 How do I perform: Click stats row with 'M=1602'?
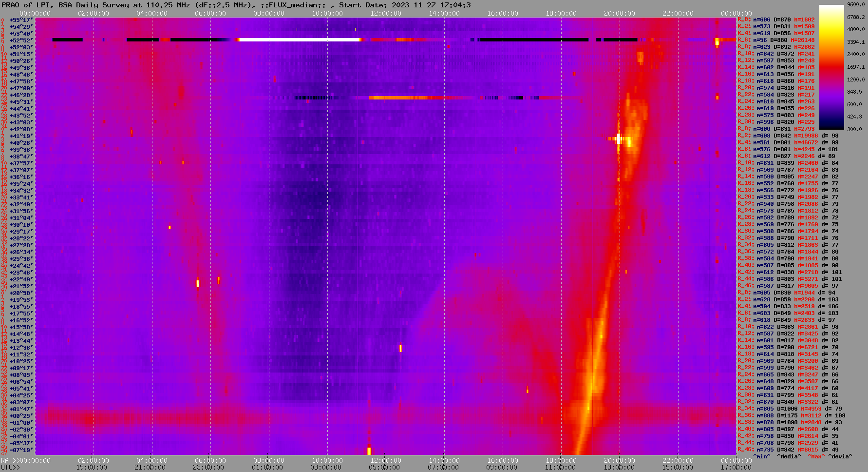point(776,20)
